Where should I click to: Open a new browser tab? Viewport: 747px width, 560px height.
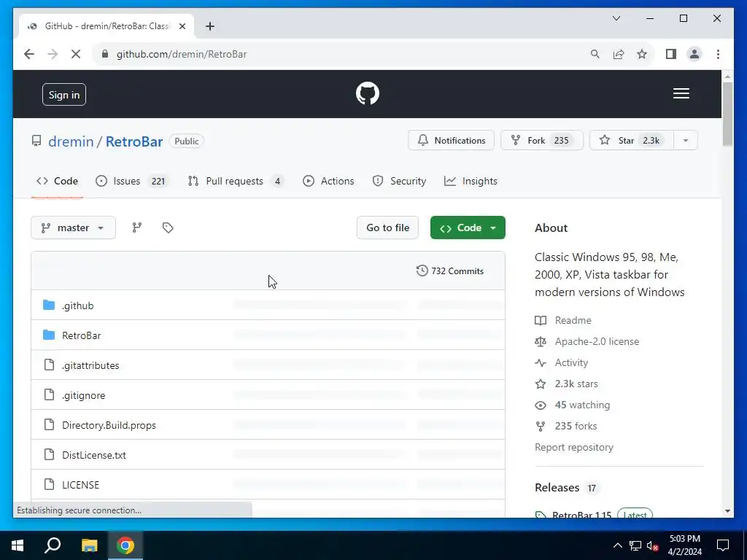click(210, 26)
